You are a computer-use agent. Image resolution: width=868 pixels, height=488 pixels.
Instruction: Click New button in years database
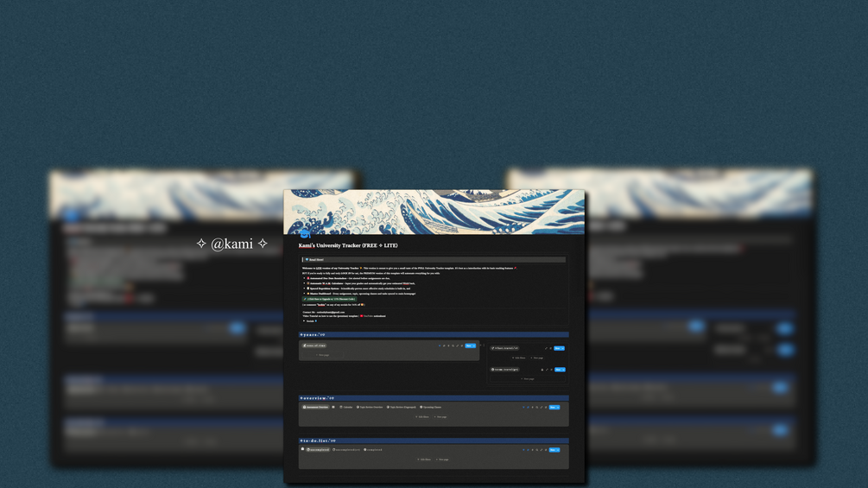pos(468,345)
